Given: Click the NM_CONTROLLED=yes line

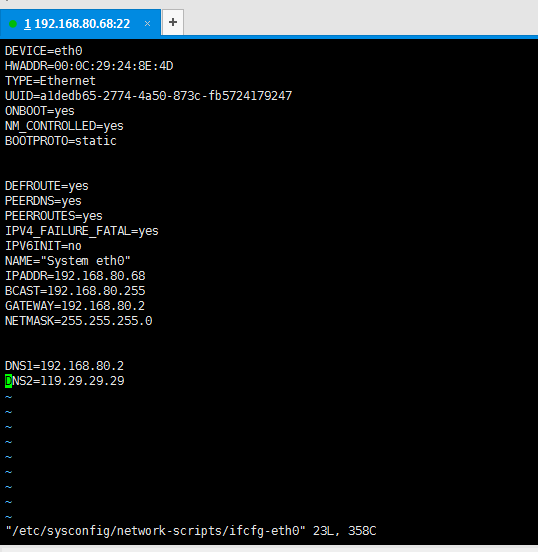Looking at the screenshot, I should pyautogui.click(x=64, y=126).
